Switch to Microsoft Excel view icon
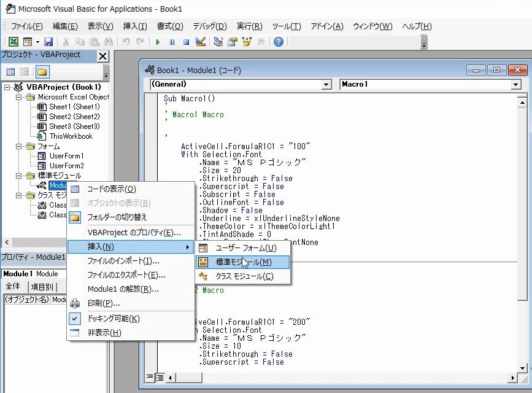 [13, 42]
